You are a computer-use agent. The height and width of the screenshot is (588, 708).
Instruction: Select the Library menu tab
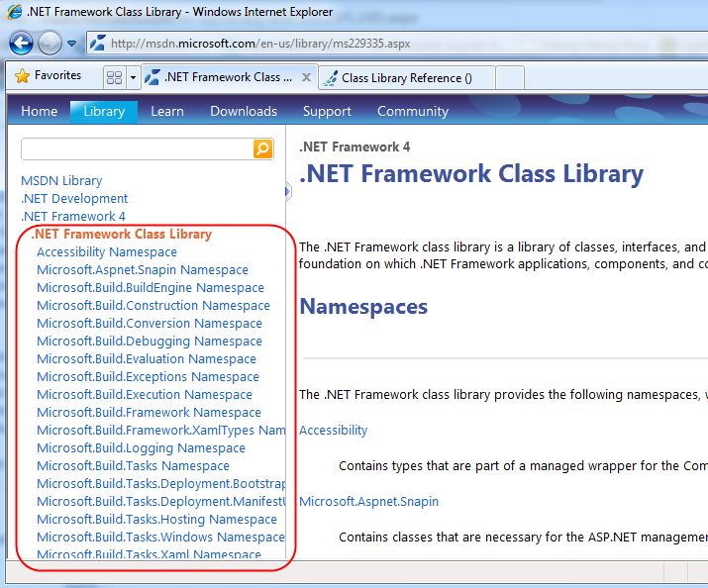click(104, 112)
